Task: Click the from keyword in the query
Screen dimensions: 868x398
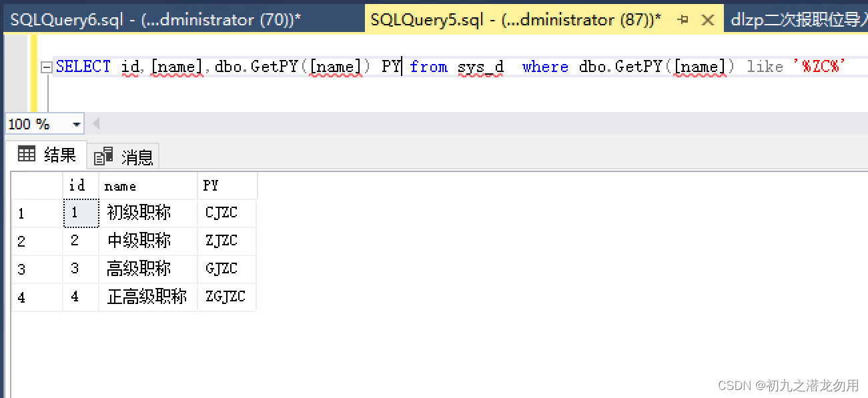Action: point(428,67)
